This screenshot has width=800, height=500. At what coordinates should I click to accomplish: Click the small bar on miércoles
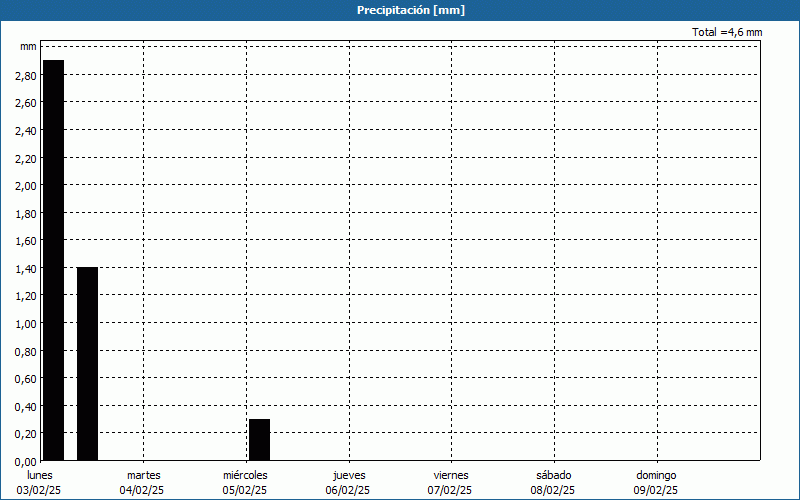(259, 440)
